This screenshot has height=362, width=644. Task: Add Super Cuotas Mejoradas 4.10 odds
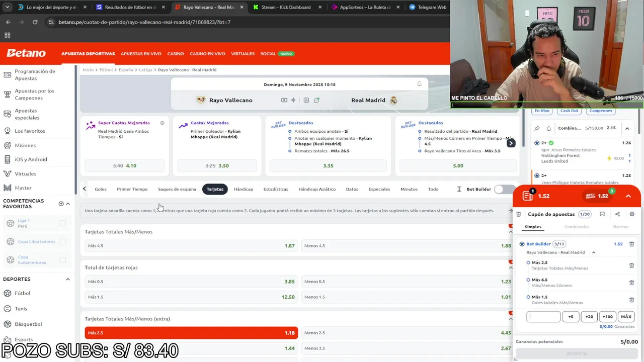click(x=124, y=165)
